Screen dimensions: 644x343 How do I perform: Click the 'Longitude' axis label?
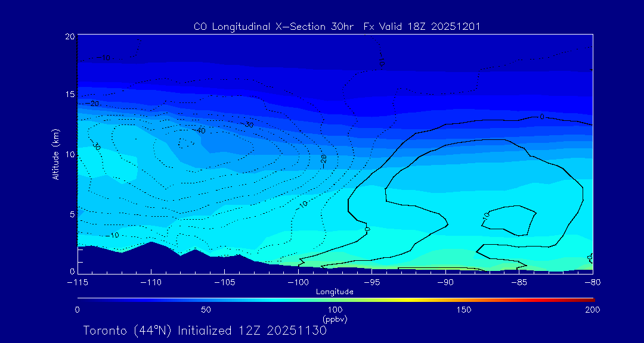335,292
